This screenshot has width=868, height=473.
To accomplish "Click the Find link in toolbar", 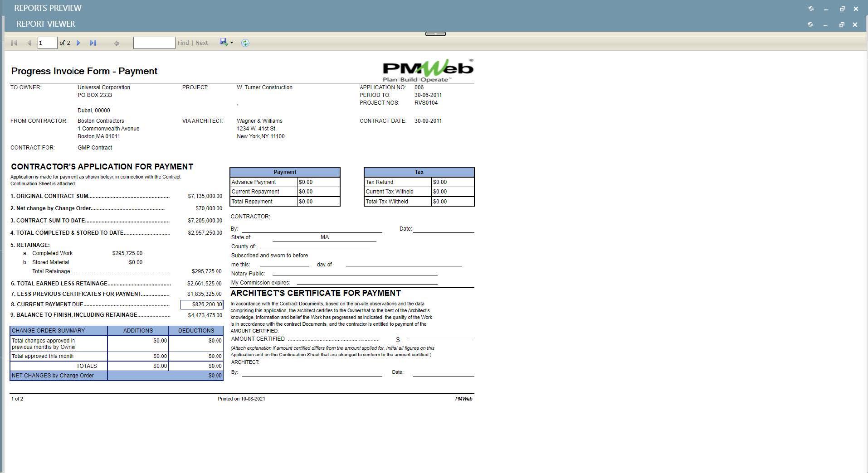I will tap(183, 43).
